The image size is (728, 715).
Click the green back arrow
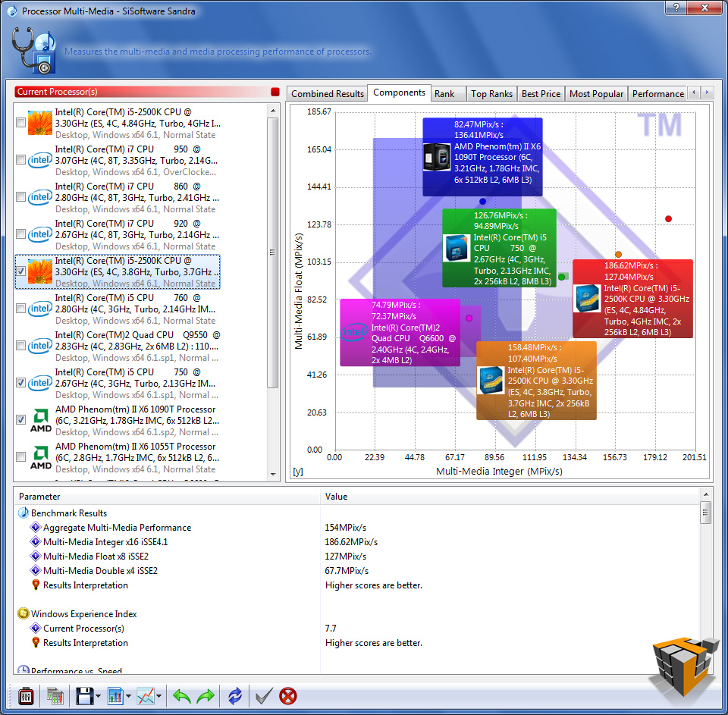(181, 696)
